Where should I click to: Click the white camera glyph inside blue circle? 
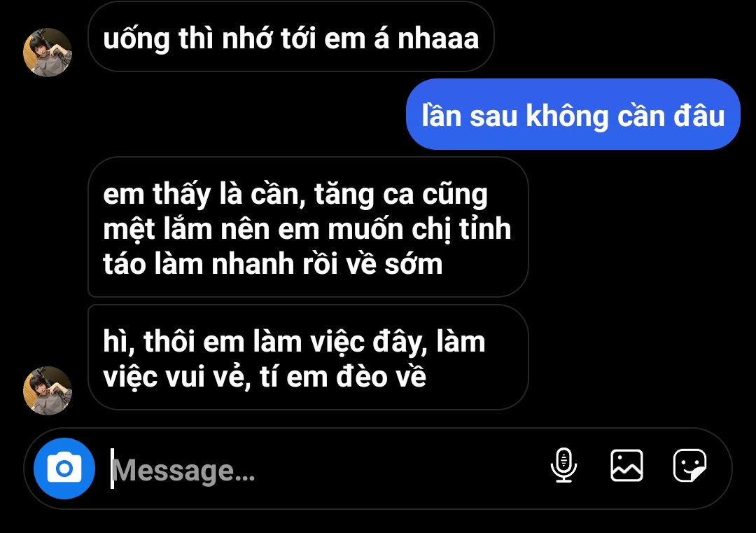pos(64,467)
